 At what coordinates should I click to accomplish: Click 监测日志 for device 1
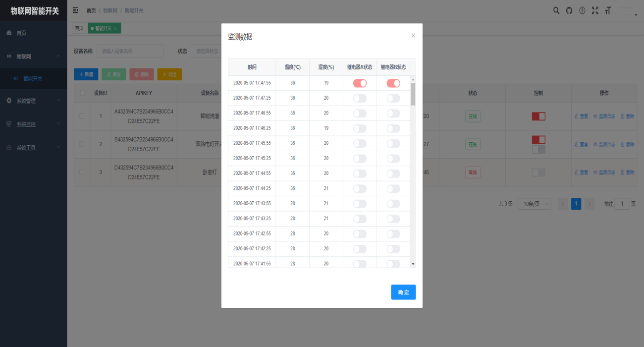tap(604, 116)
